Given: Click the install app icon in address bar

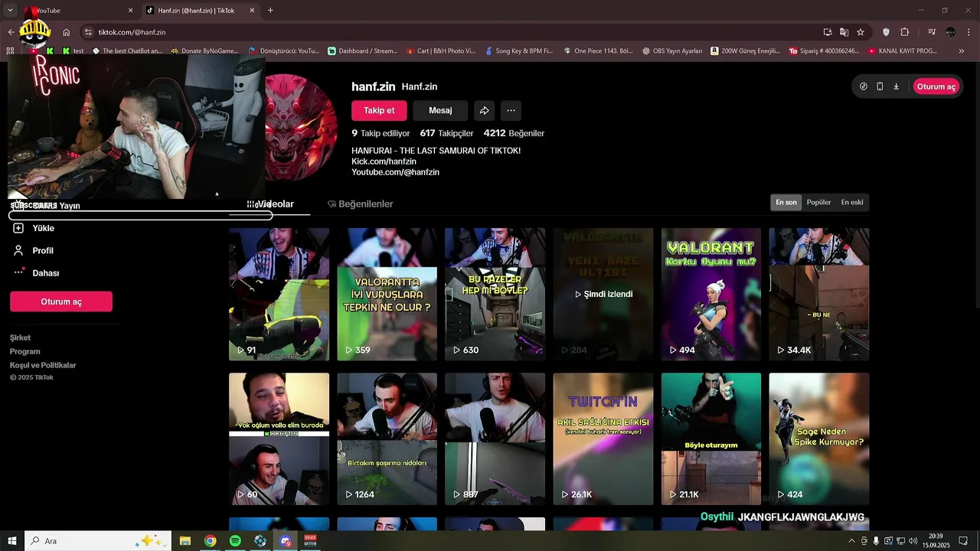Looking at the screenshot, I should pyautogui.click(x=828, y=32).
